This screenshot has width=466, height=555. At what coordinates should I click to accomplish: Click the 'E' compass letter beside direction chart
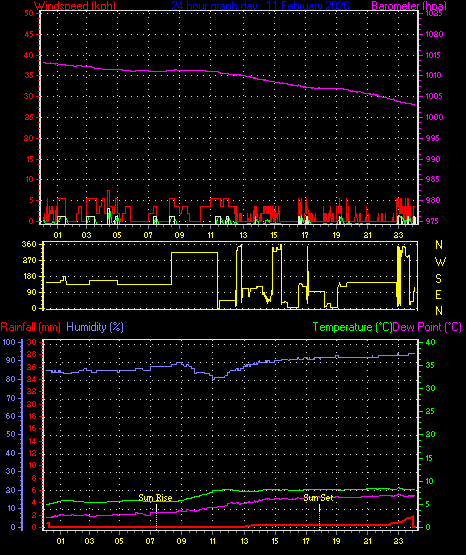click(438, 294)
